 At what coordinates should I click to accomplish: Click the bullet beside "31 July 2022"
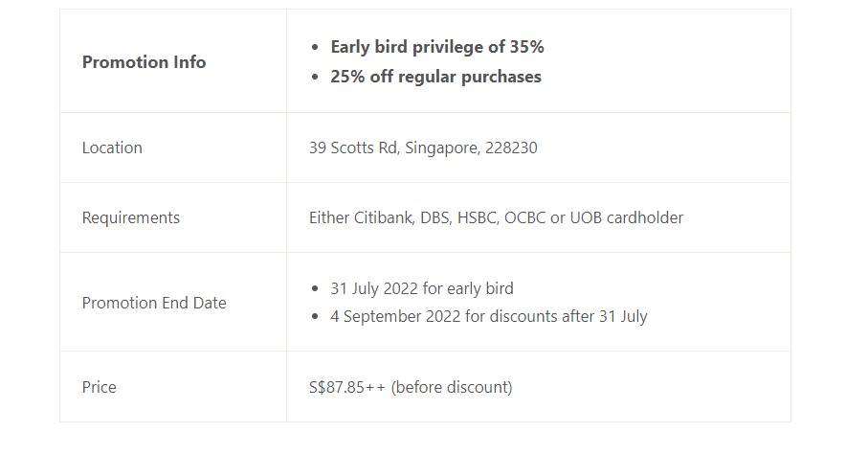pos(317,288)
